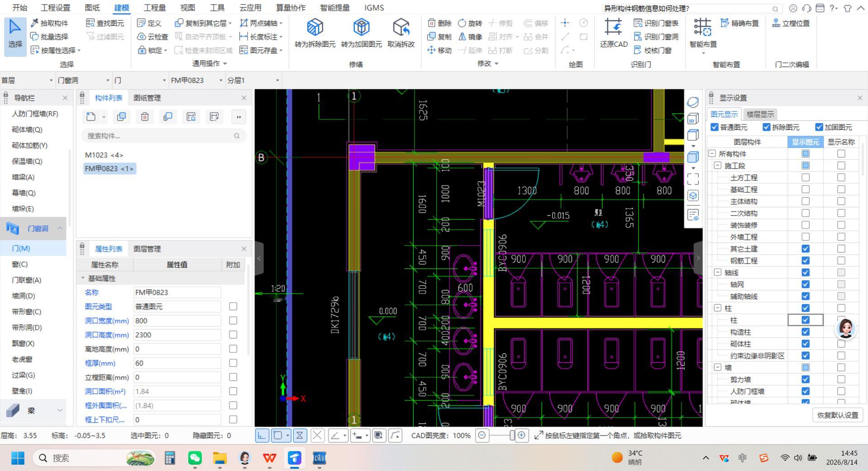Select M1023 <4> in component list
This screenshot has height=471, width=868.
[104, 155]
